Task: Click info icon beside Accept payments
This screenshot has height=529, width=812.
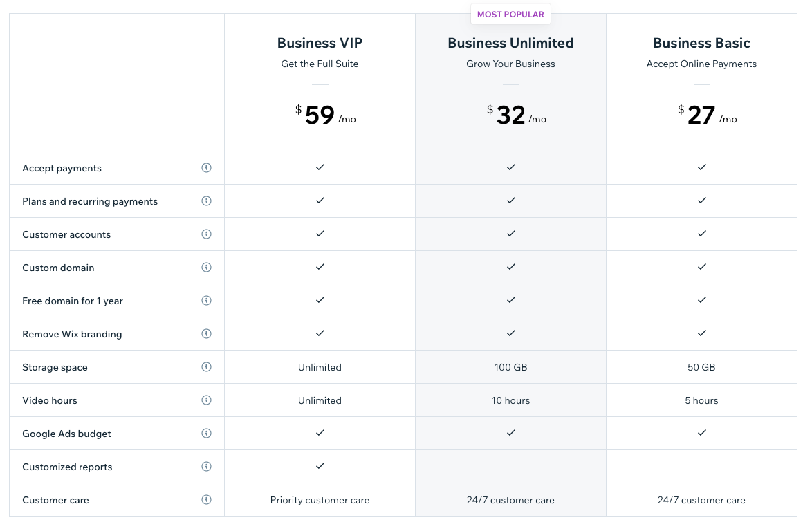Action: pyautogui.click(x=206, y=168)
